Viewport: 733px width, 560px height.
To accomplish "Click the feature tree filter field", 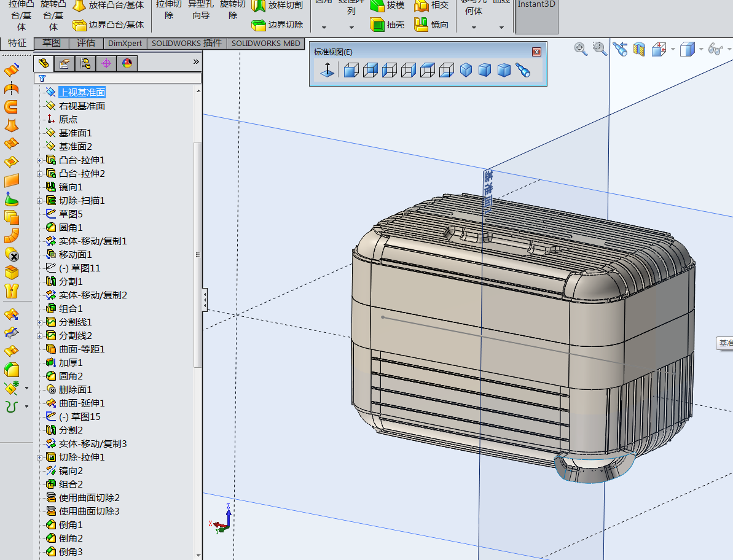I will click(x=118, y=78).
